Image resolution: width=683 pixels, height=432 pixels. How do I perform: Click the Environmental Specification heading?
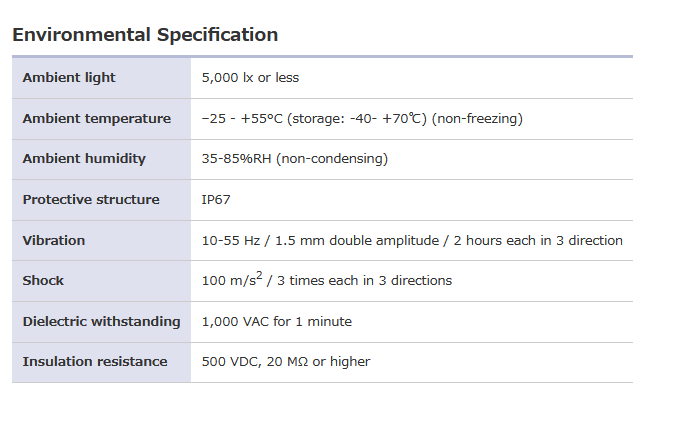pos(145,35)
